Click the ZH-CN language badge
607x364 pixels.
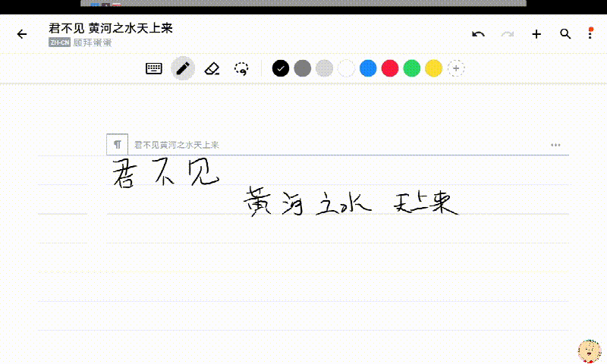pyautogui.click(x=60, y=42)
